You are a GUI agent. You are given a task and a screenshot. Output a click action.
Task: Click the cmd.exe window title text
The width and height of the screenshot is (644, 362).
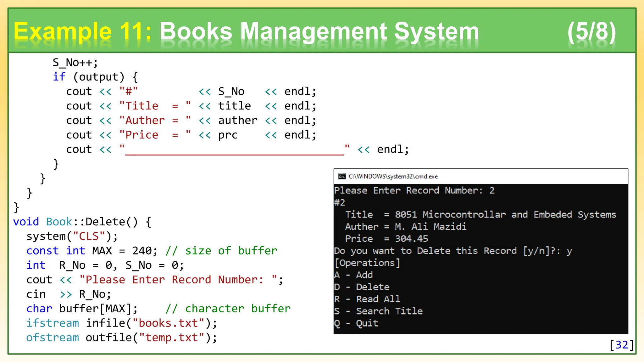(393, 177)
